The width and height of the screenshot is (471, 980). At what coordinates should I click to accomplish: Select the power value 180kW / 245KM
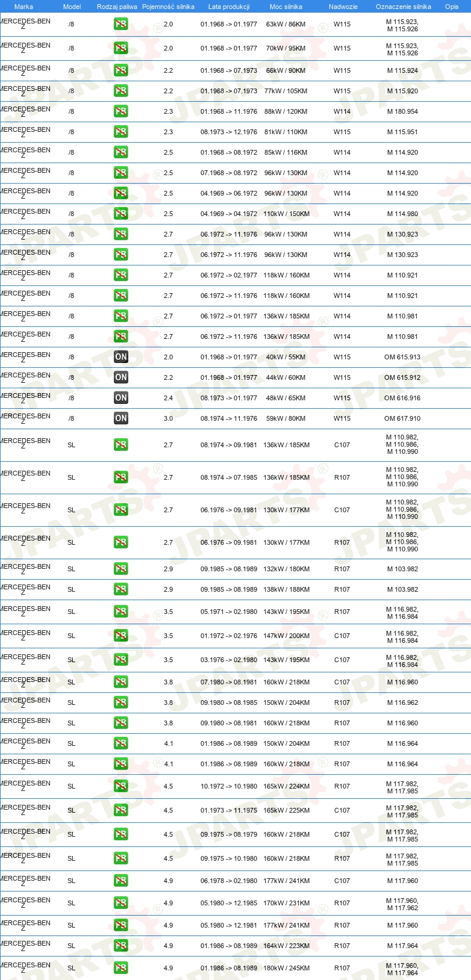pos(286,969)
